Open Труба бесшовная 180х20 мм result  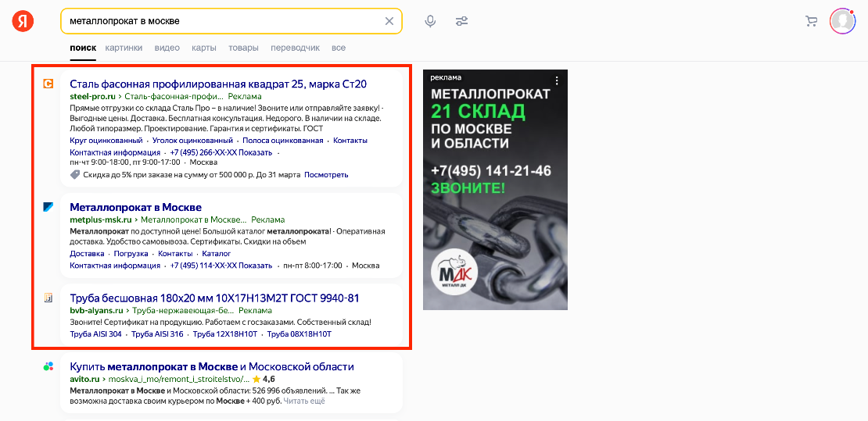pos(215,298)
